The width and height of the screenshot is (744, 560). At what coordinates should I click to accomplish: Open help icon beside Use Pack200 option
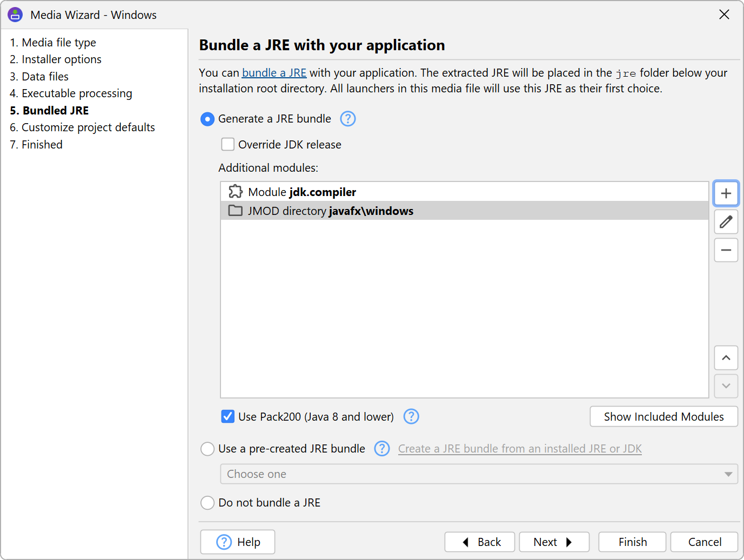[x=411, y=417]
